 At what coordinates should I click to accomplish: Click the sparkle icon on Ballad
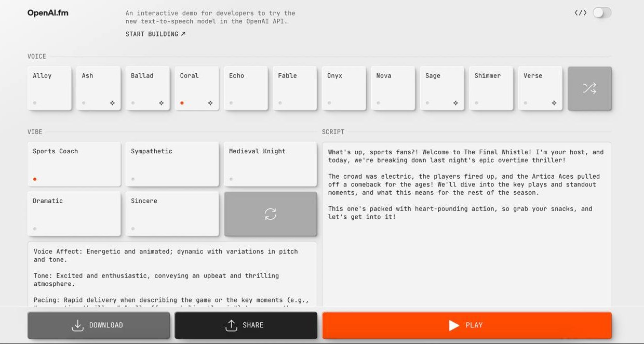161,103
